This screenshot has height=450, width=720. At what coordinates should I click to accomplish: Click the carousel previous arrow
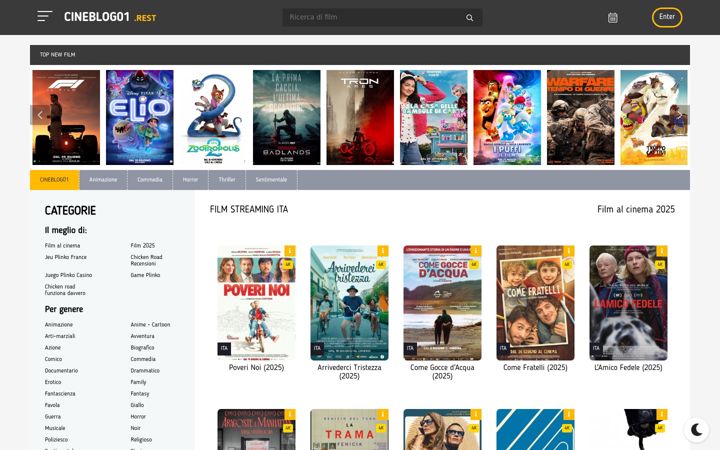pos(40,115)
